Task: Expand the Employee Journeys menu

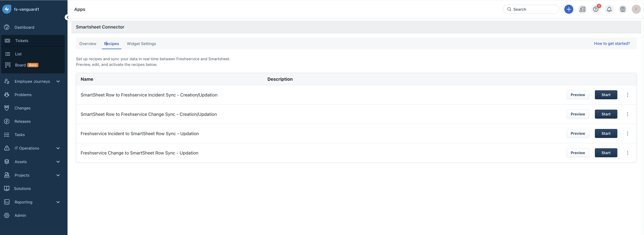Action: 58,81
